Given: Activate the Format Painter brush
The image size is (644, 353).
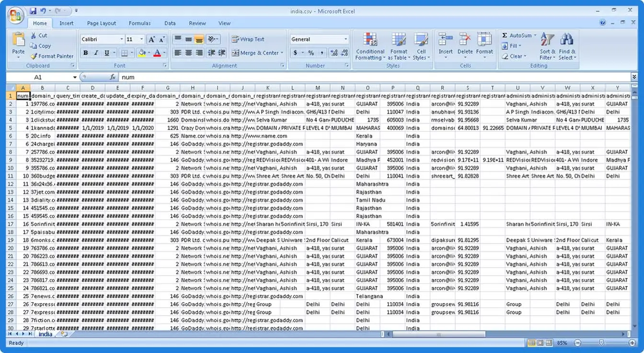Looking at the screenshot, I should point(52,56).
